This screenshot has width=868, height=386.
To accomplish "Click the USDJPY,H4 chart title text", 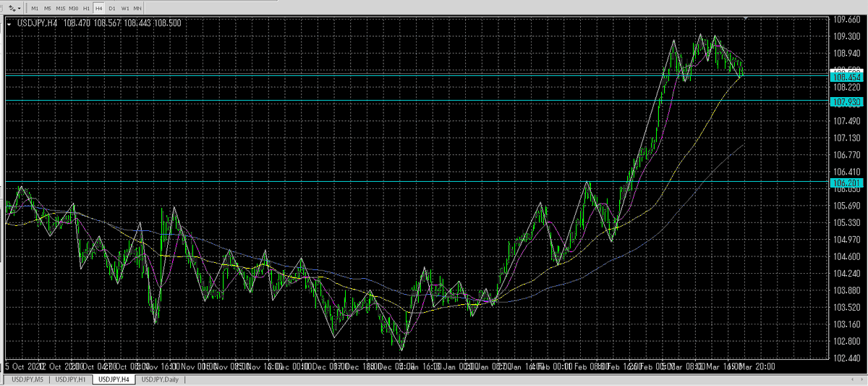I will pos(36,23).
